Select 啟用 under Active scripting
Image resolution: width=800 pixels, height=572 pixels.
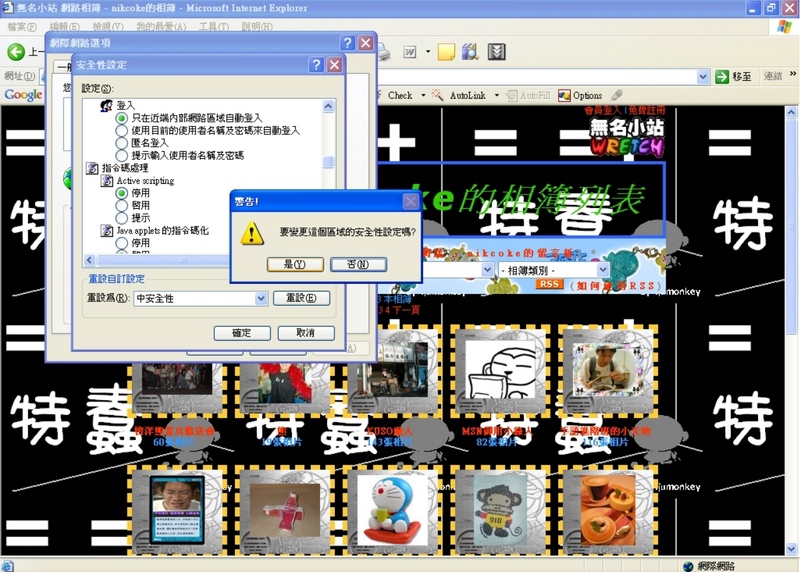pyautogui.click(x=121, y=206)
